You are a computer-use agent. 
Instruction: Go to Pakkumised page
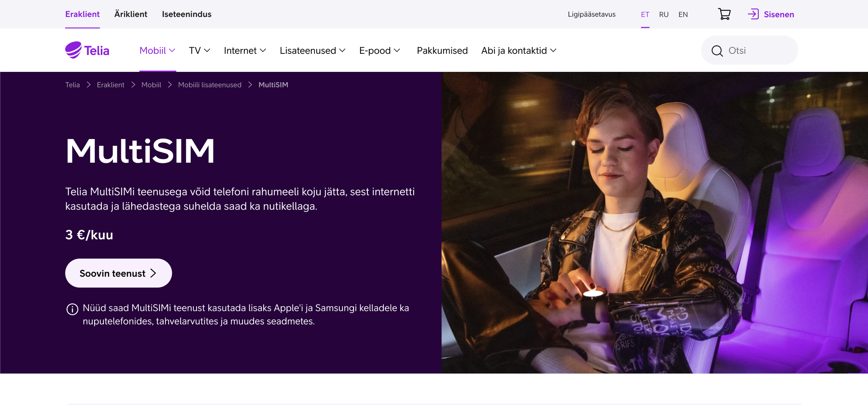(x=442, y=51)
